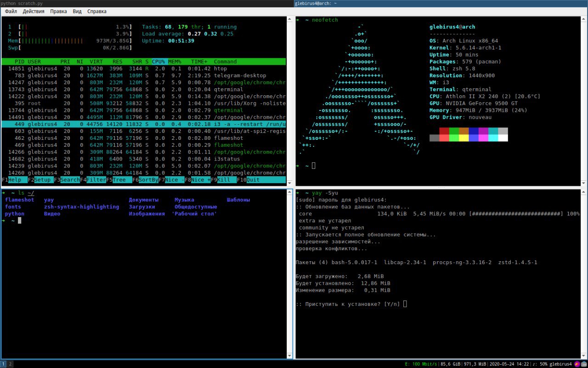Click scroll-up arrow in htop pane
The width and height of the screenshot is (588, 368).
tap(289, 19)
